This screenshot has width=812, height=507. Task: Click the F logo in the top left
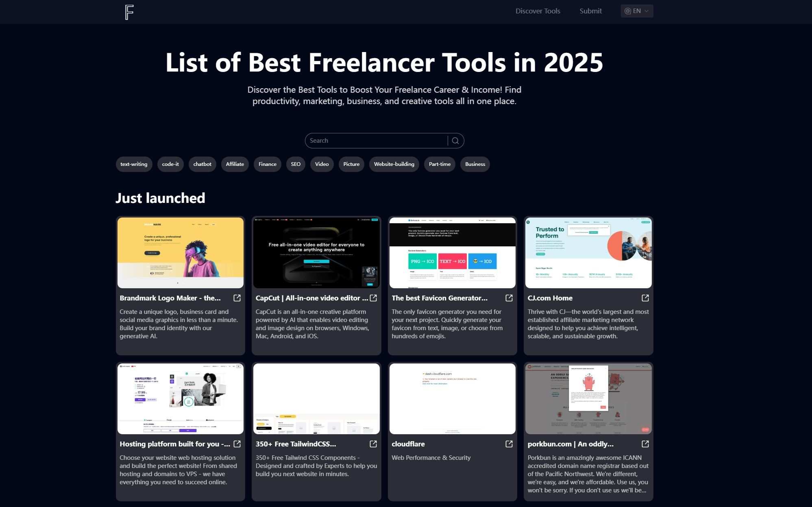click(x=129, y=12)
